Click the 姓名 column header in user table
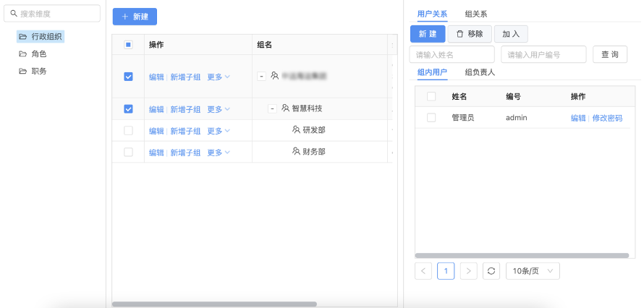Image resolution: width=644 pixels, height=308 pixels. click(x=459, y=96)
